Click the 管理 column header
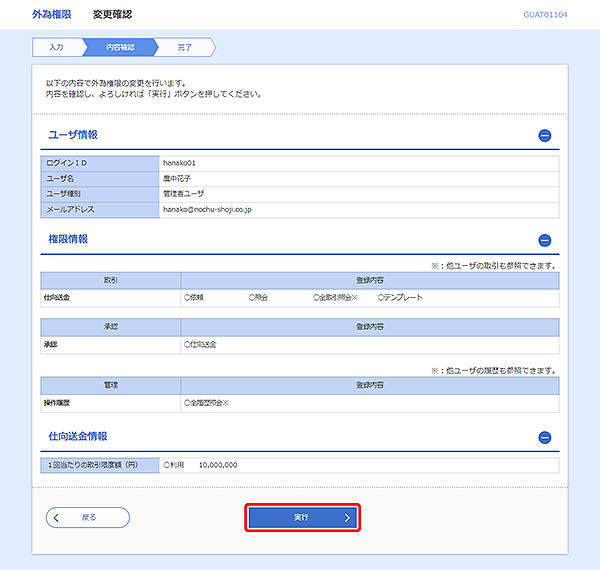The width and height of the screenshot is (600, 570). point(111,385)
